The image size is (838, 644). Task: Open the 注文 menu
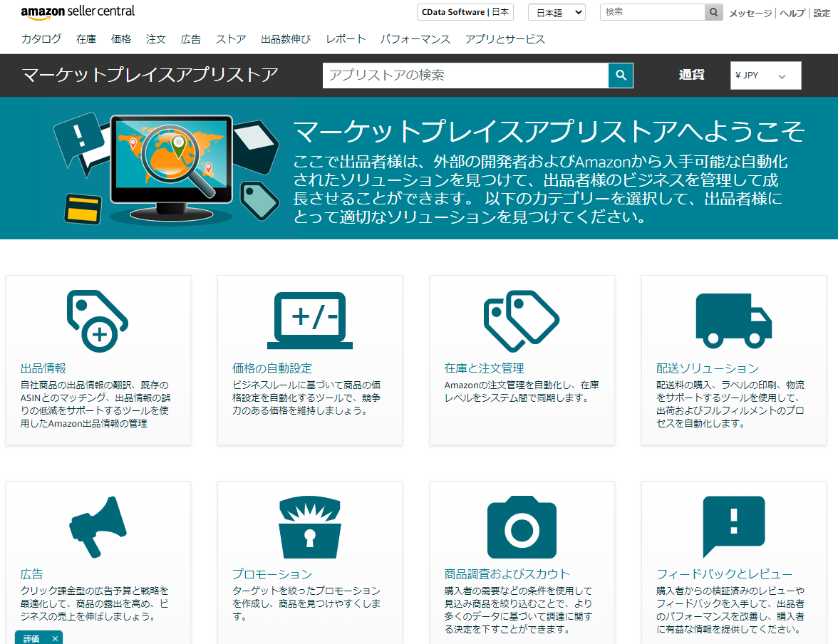click(155, 39)
